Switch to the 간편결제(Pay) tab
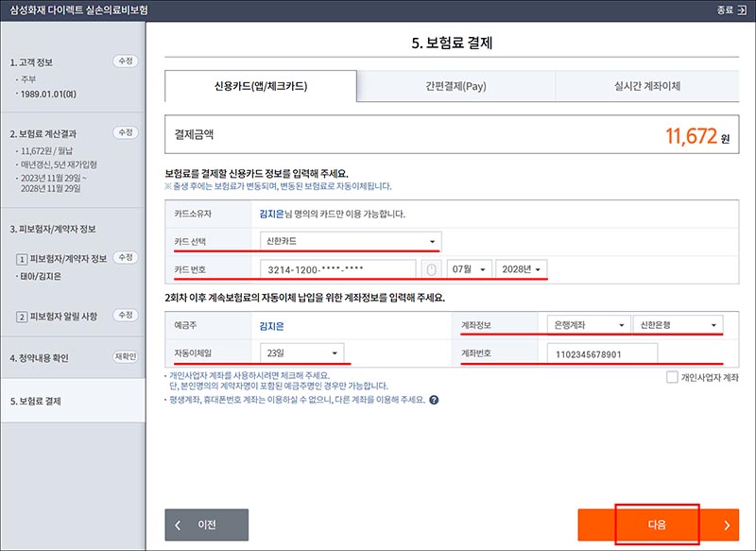This screenshot has width=756, height=551. click(x=456, y=86)
